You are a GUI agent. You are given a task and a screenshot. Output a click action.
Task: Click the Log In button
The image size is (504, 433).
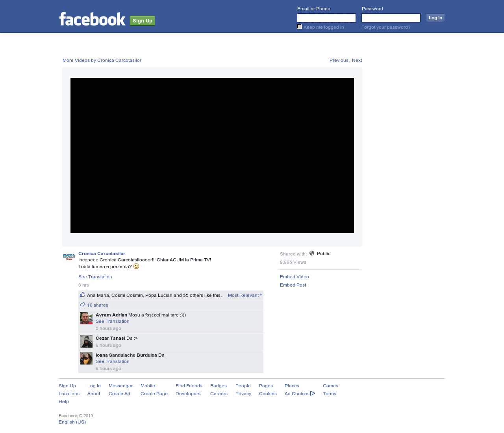tap(435, 18)
